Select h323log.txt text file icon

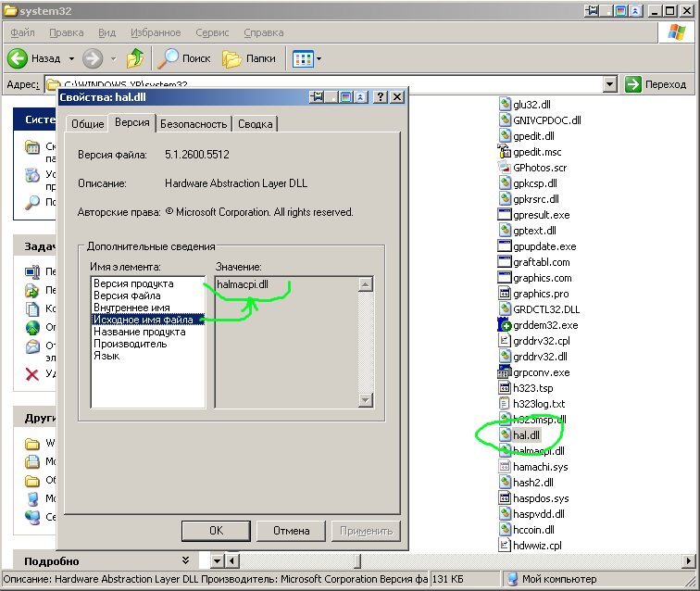(x=505, y=403)
